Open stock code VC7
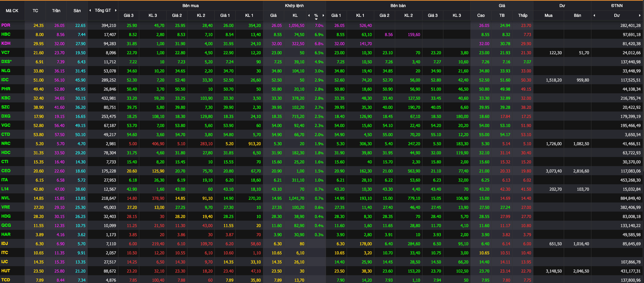This screenshot has width=644, height=283. [5, 53]
